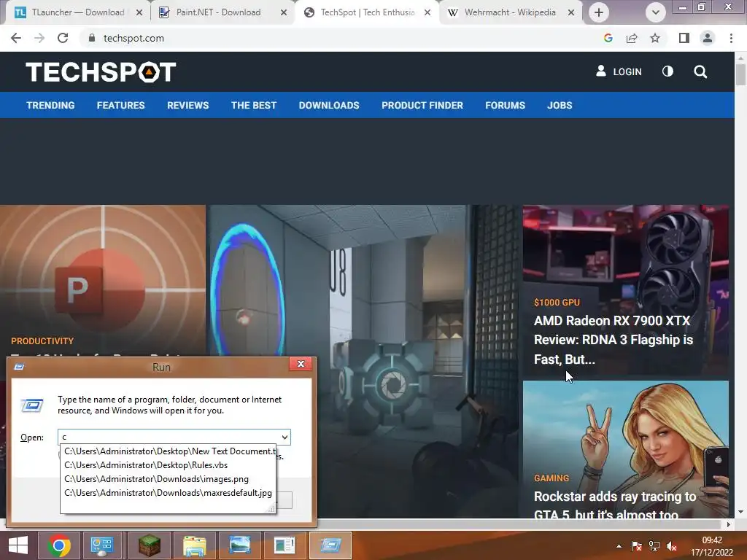The height and width of the screenshot is (560, 747).
Task: Open the Rockstar ray tracing GTA 5 article
Action: pyautogui.click(x=614, y=505)
